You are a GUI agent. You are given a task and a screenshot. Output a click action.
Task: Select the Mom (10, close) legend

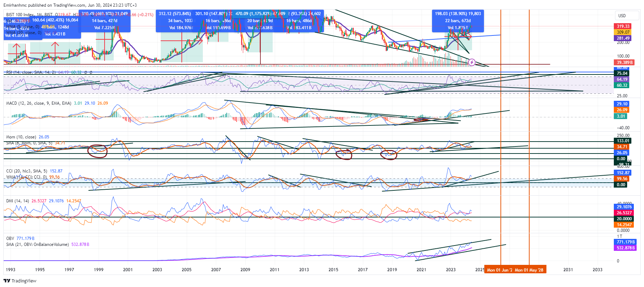[x=21, y=137]
